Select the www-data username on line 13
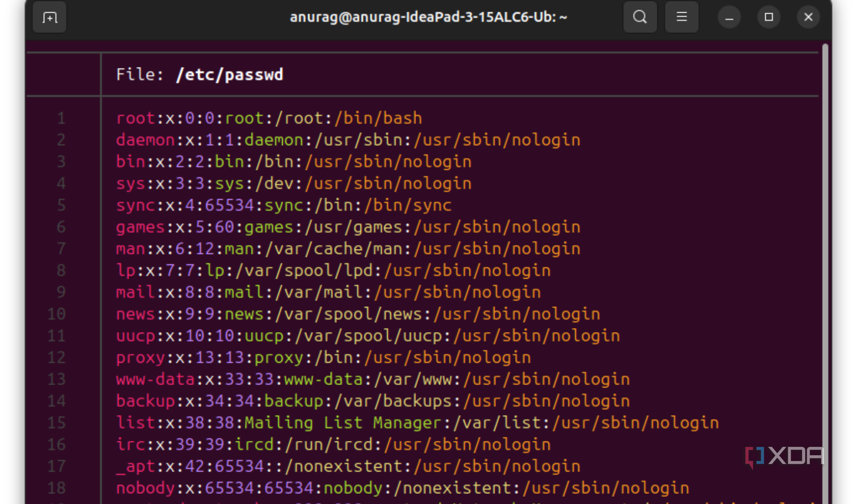 pos(155,379)
